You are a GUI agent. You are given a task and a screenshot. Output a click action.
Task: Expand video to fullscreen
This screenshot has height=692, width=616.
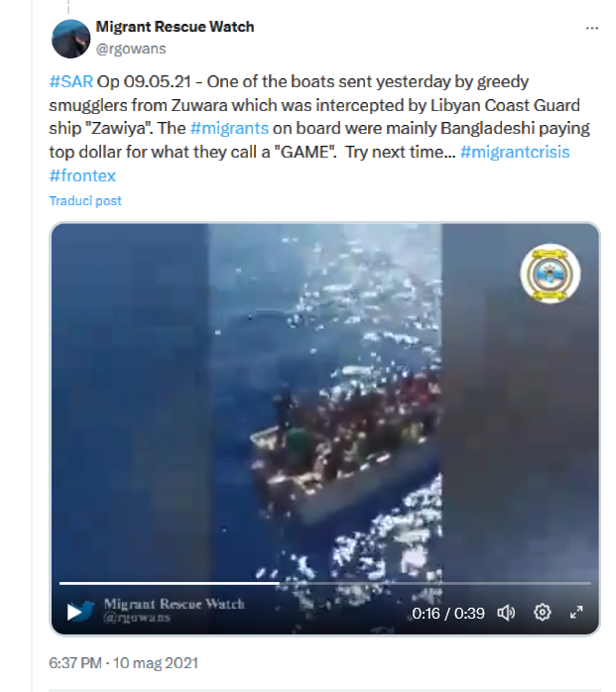(x=576, y=612)
